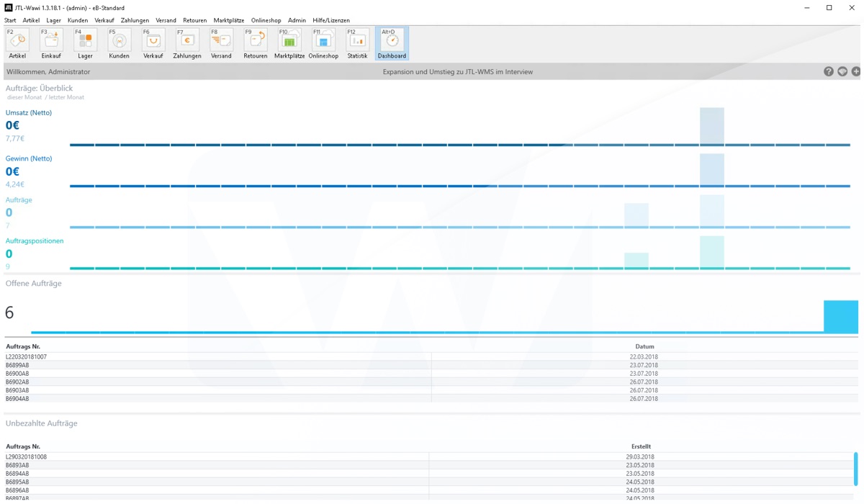Open the Admin menu
Viewport: 864px width, 504px height.
click(x=297, y=20)
